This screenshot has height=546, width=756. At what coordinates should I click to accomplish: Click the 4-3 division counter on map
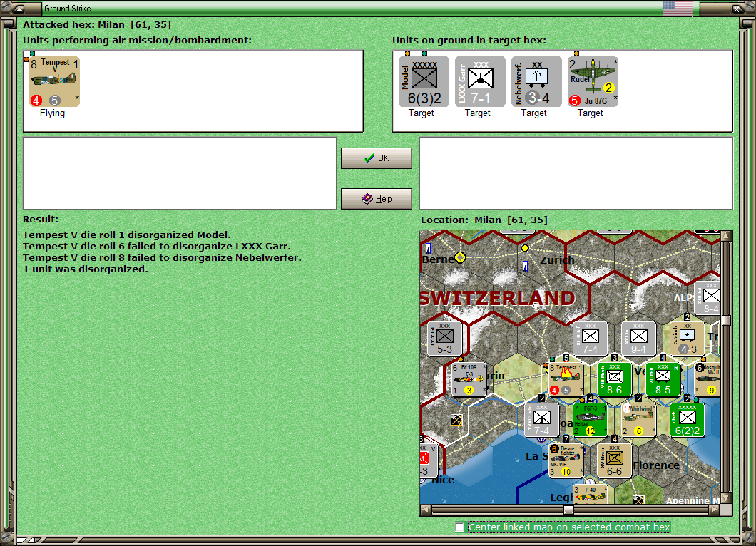click(x=687, y=339)
